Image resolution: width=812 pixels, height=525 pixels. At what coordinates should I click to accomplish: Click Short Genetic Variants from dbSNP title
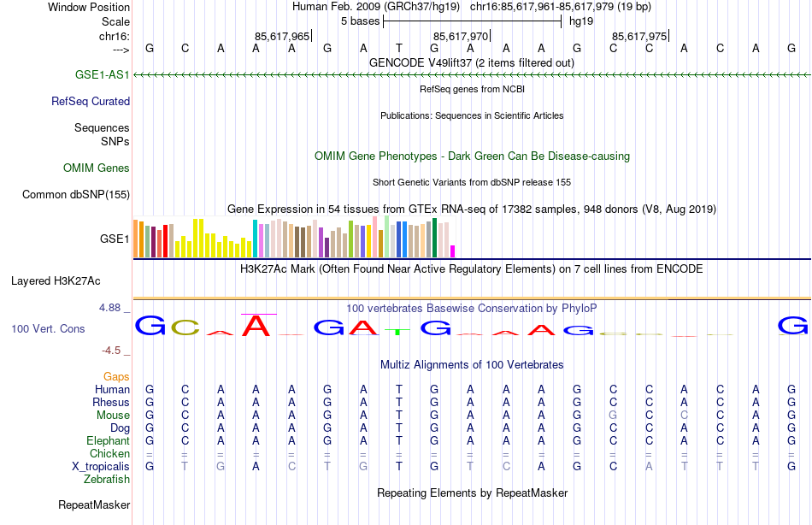(x=472, y=182)
